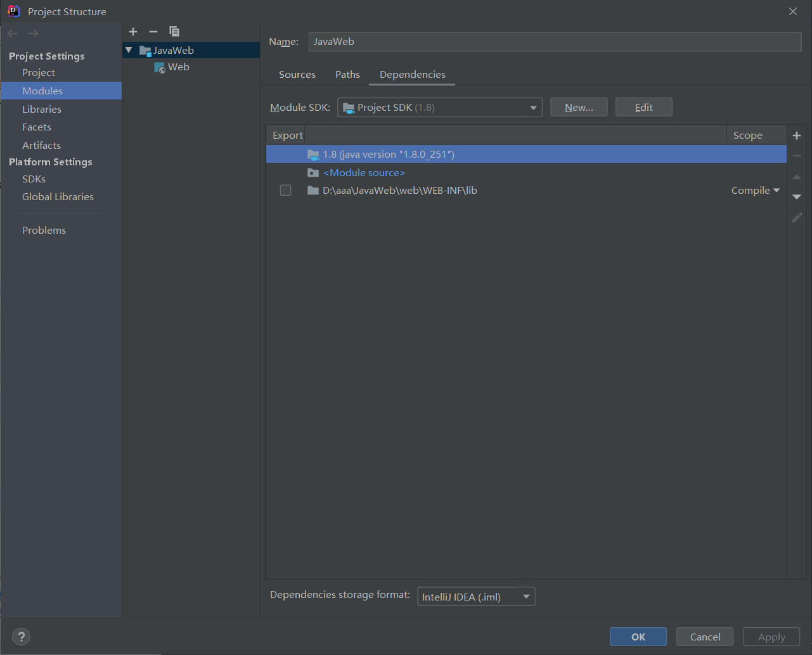
Task: Move dependency down with arrow icon
Action: point(797,197)
